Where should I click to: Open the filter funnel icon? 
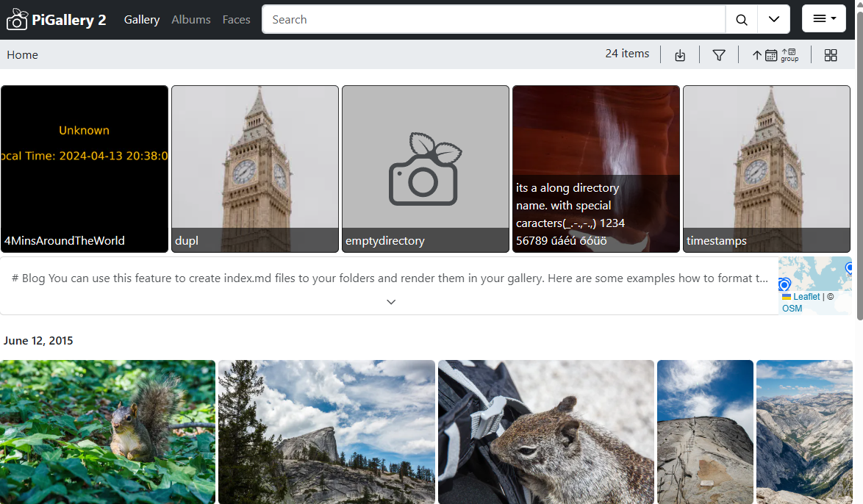tap(719, 55)
